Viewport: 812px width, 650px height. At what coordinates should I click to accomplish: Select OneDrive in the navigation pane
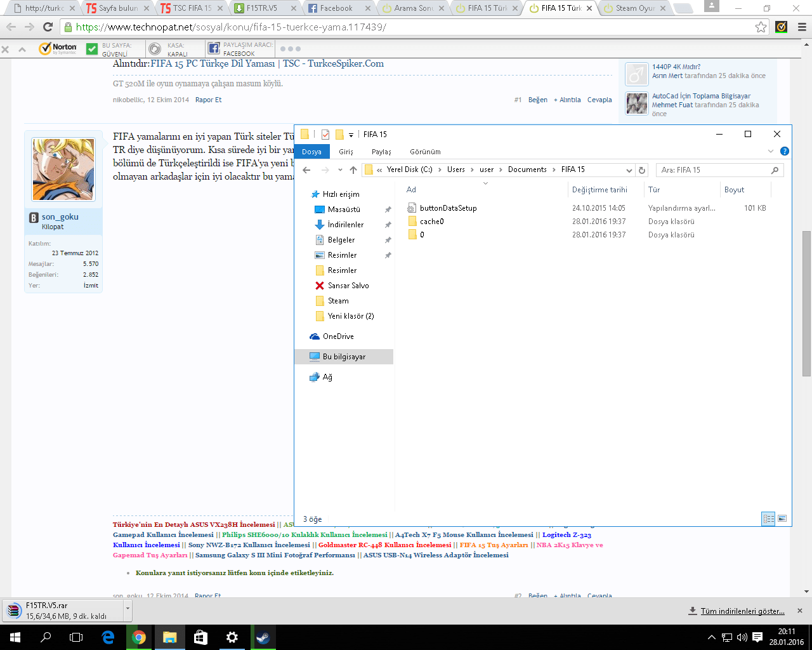pos(338,336)
